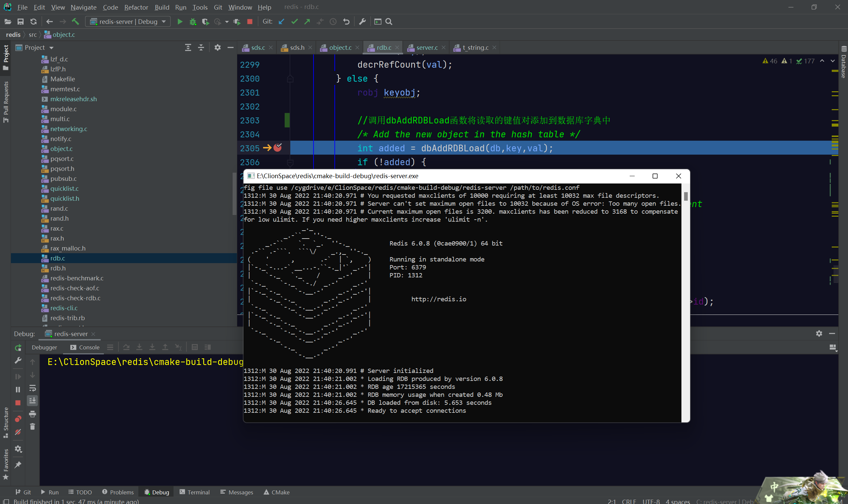This screenshot has height=504, width=848.
Task: Commit changes with green Git checkmark
Action: (x=294, y=22)
